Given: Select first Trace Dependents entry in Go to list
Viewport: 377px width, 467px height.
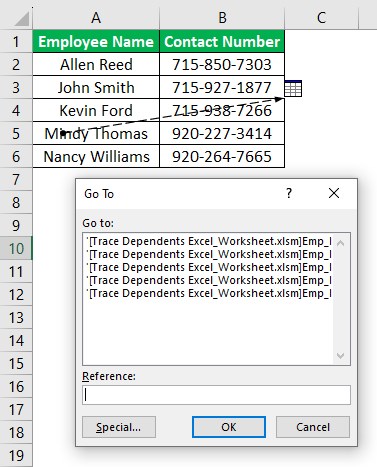Looking at the screenshot, I should click(208, 241).
